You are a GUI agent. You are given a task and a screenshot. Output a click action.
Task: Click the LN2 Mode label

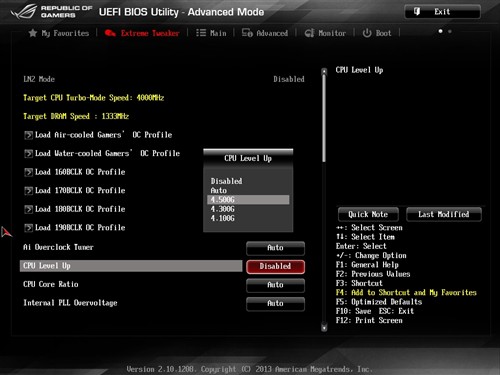tap(39, 79)
